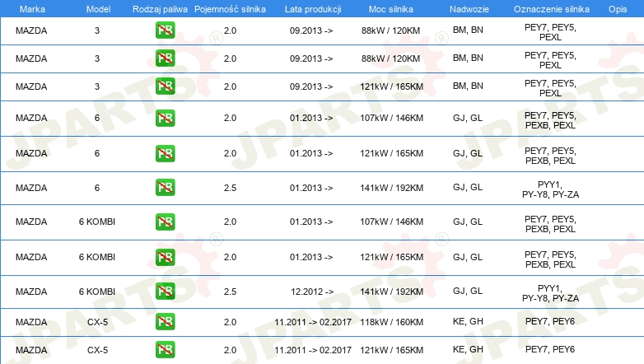Click the KE, GH body cell in the CX-5 118kW row
Image resolution: width=644 pixels, height=364 pixels.
point(468,321)
